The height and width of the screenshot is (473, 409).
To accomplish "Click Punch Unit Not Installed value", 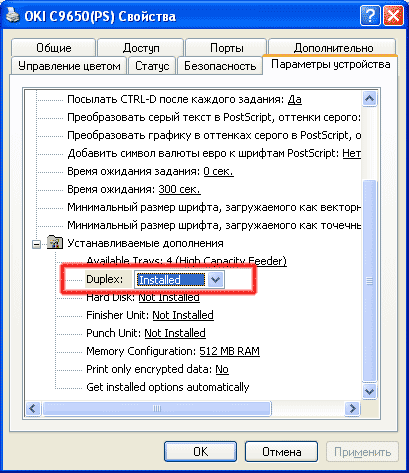I will (x=175, y=333).
